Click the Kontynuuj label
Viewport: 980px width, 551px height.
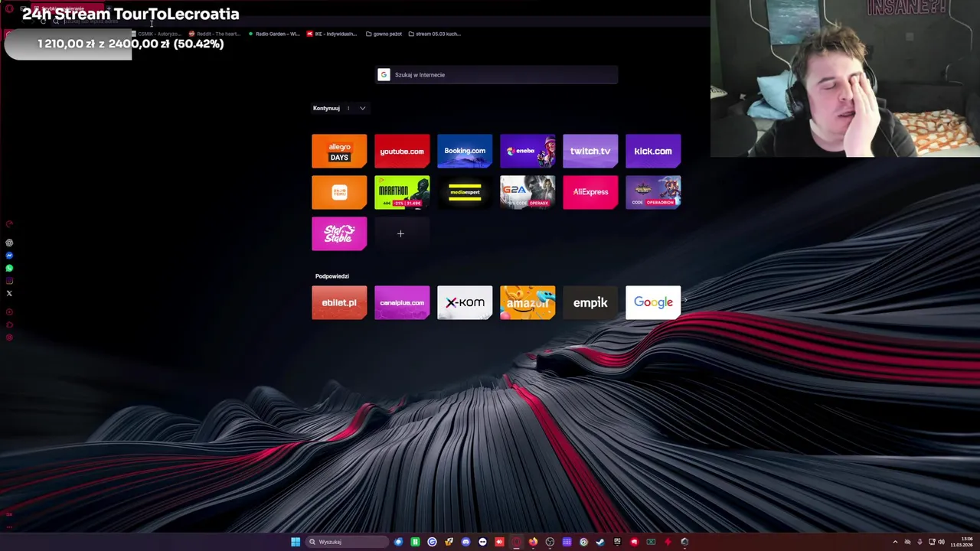pos(326,108)
